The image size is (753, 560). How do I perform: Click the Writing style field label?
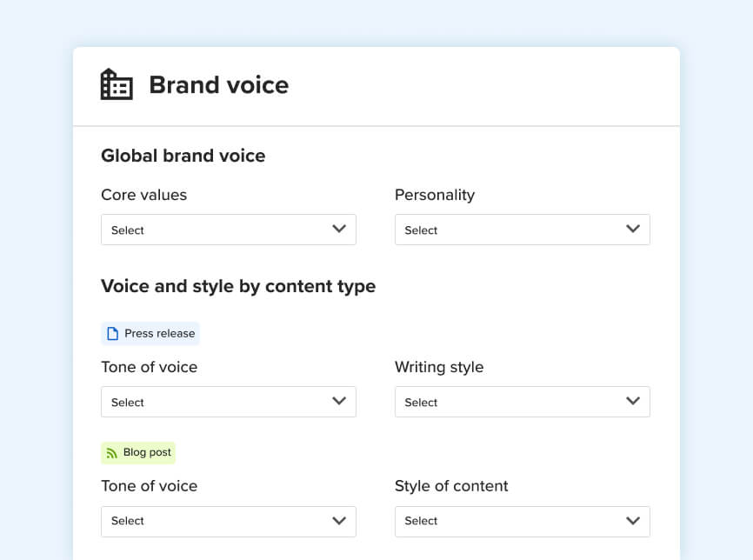[x=438, y=367]
